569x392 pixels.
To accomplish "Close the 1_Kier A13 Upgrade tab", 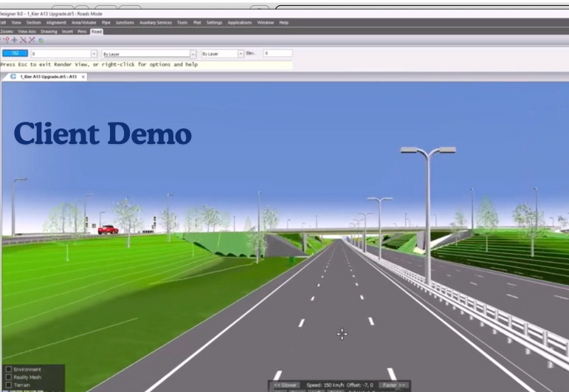I will [x=83, y=77].
